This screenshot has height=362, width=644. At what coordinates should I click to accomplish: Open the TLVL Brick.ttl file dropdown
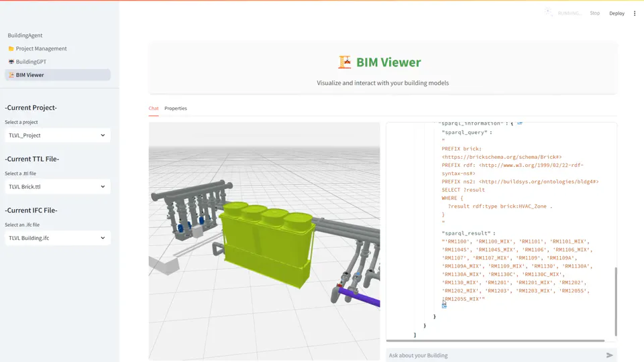(58, 186)
